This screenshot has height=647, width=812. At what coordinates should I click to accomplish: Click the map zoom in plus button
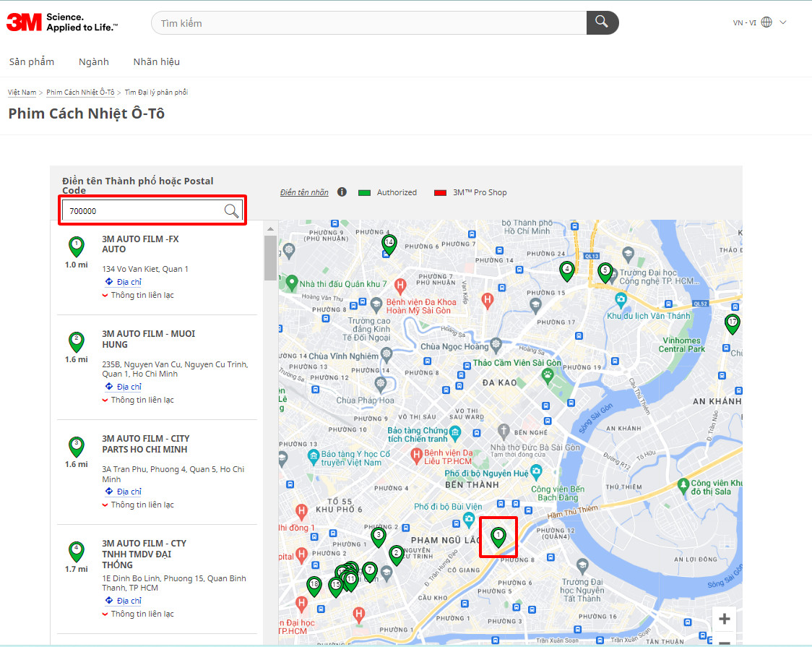click(724, 619)
